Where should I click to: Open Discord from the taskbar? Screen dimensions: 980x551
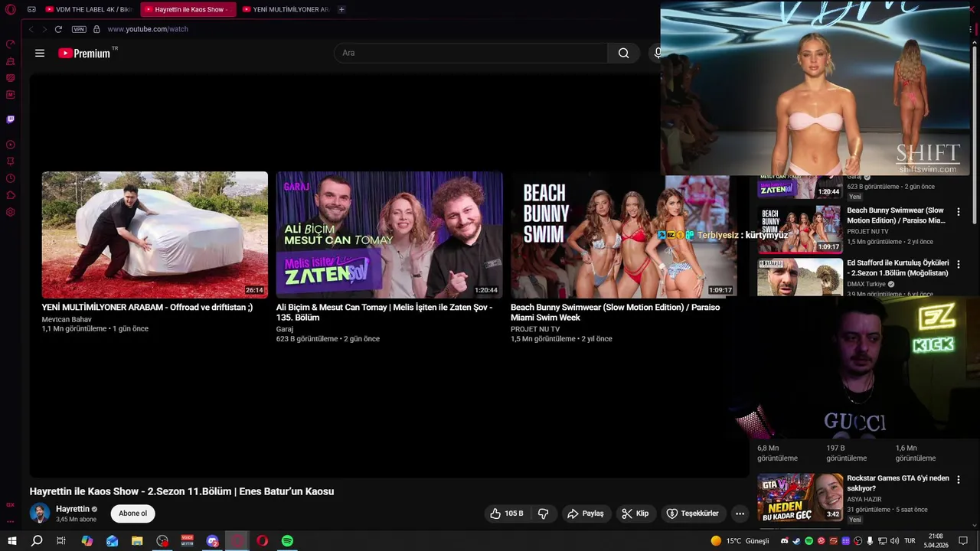[212, 541]
